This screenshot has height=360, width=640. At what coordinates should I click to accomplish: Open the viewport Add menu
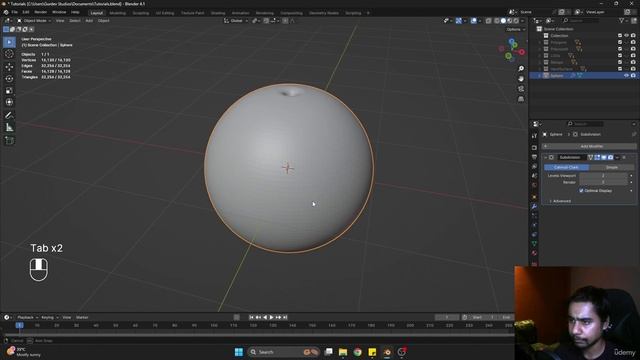pos(89,20)
